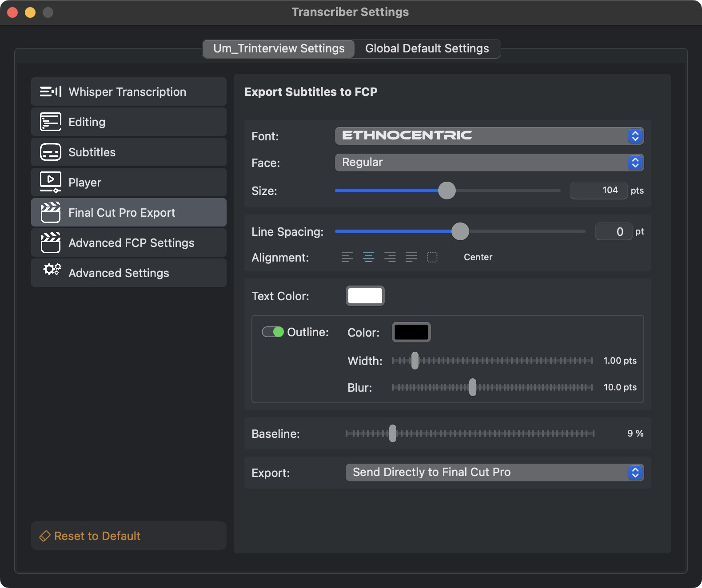
Task: Click the Advanced Settings gears icon
Action: [x=52, y=270]
